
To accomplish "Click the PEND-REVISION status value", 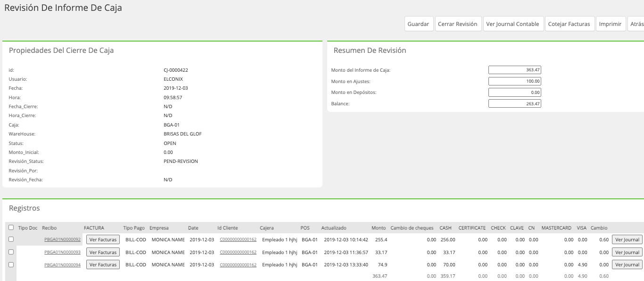I will click(x=181, y=162).
